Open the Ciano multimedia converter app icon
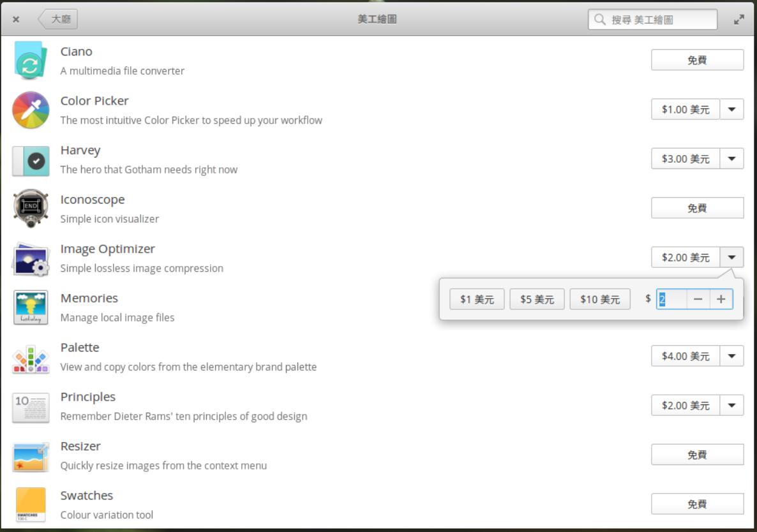This screenshot has width=757, height=532. [x=30, y=61]
